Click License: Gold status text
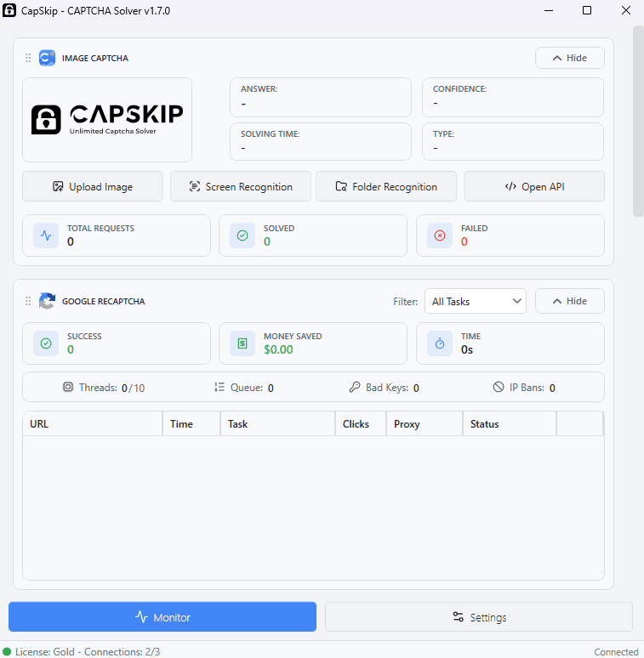The image size is (644, 658). click(45, 652)
